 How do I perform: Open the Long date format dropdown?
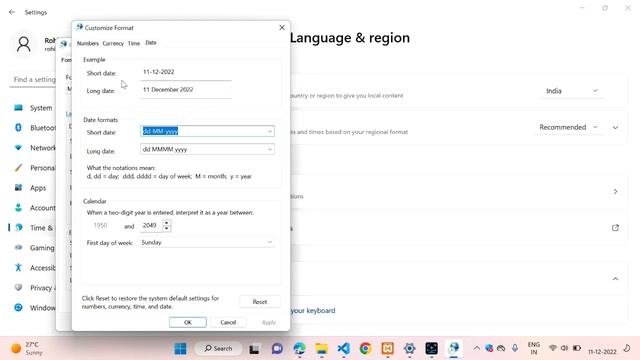pos(269,149)
